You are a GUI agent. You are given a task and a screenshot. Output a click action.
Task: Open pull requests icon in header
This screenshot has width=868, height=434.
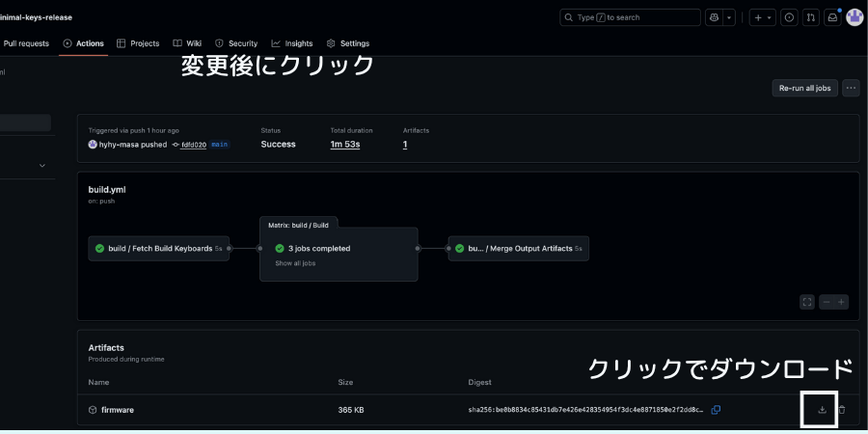click(x=811, y=17)
